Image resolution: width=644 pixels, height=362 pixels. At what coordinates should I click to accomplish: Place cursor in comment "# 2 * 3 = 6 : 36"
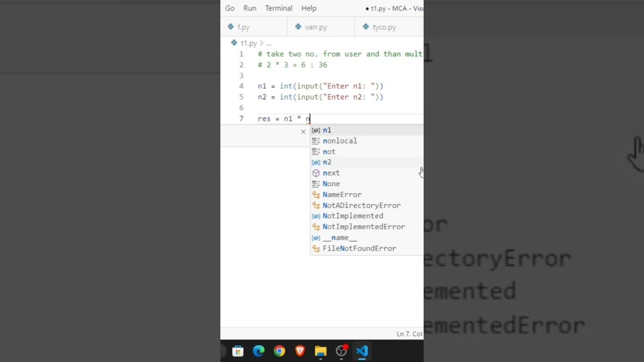click(292, 65)
